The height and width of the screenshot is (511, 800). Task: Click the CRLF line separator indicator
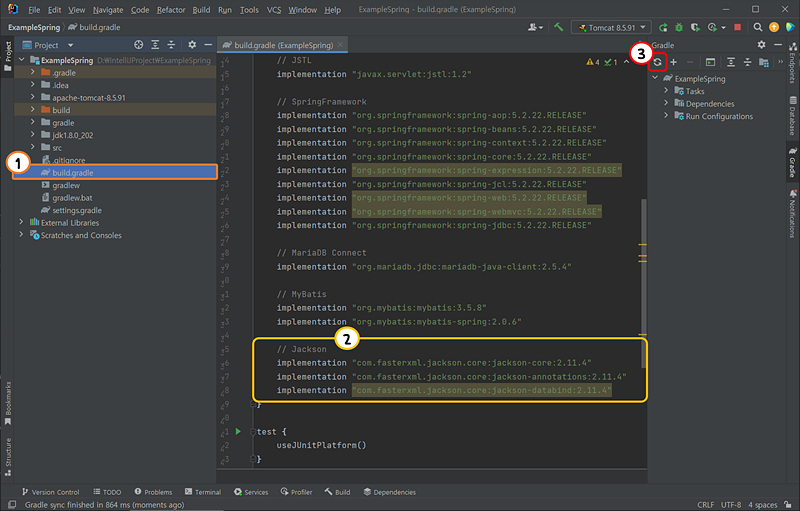706,504
